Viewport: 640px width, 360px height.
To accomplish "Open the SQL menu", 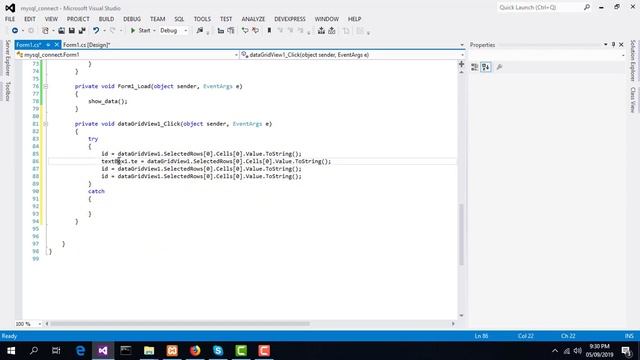I will (179, 19).
